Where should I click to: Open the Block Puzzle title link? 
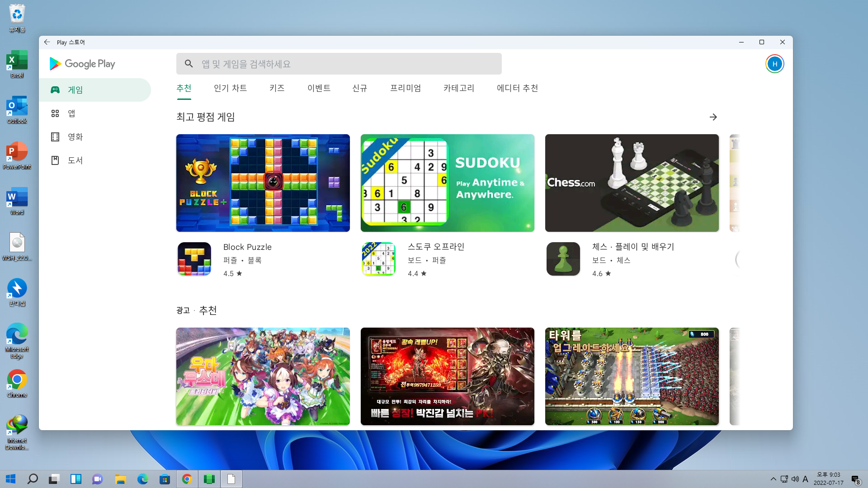tap(248, 247)
